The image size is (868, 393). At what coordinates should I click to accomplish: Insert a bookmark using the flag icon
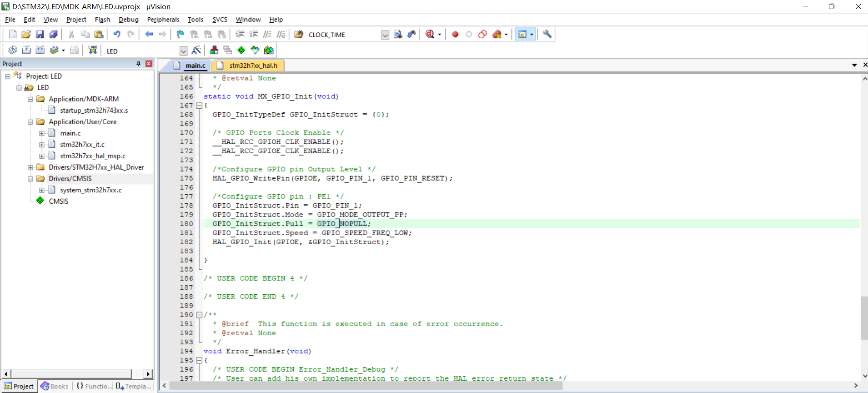(181, 34)
